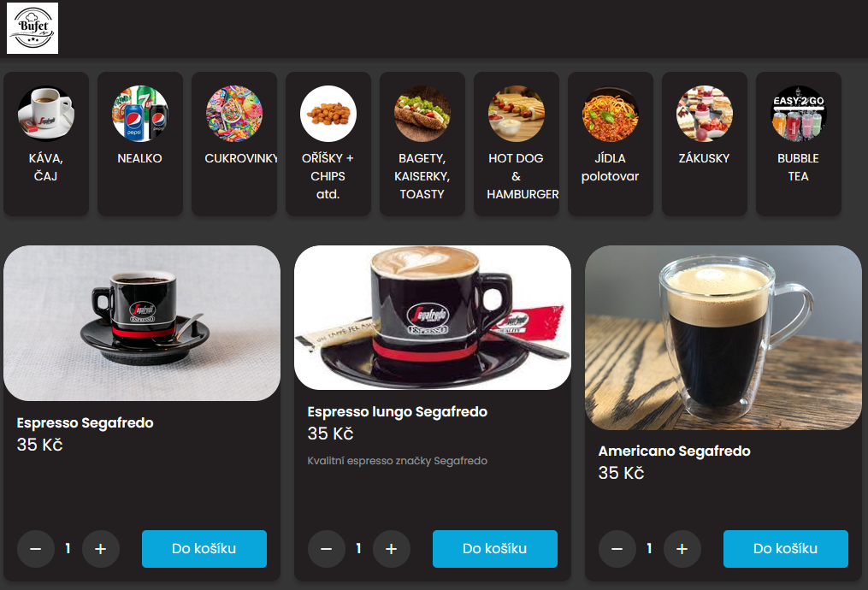
Task: Add Espresso Segafredo to cart
Action: coord(204,549)
